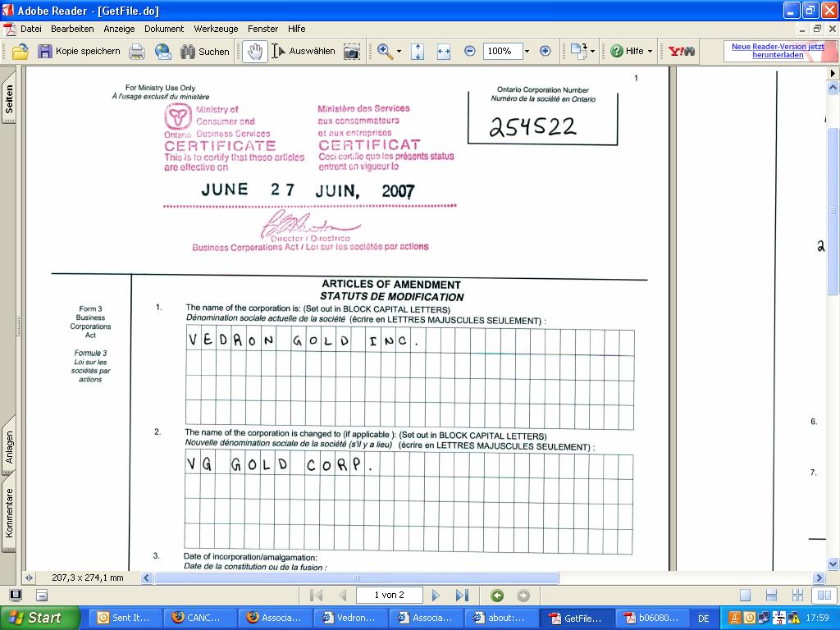Click the Yahoo toolbar icon

(x=682, y=52)
